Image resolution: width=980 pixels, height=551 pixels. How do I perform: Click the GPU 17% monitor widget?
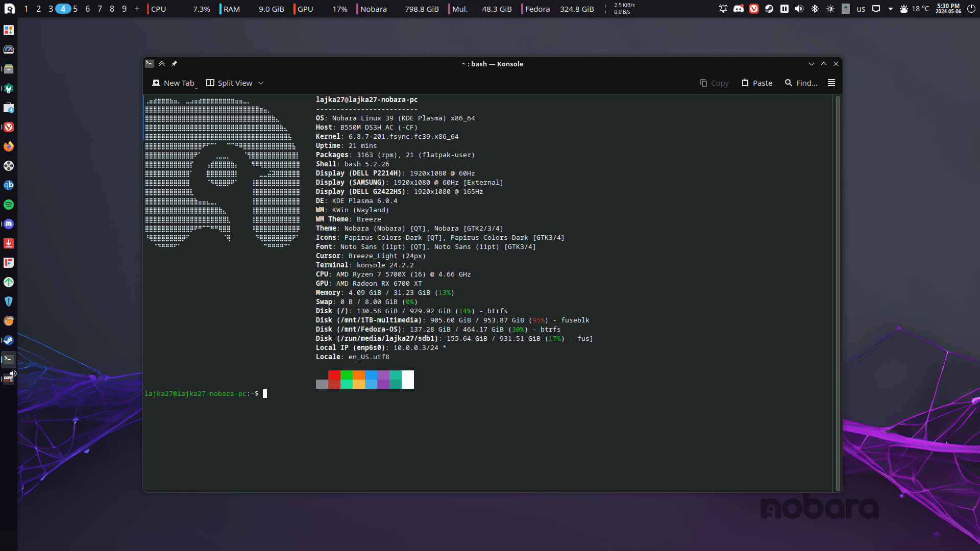coord(321,9)
